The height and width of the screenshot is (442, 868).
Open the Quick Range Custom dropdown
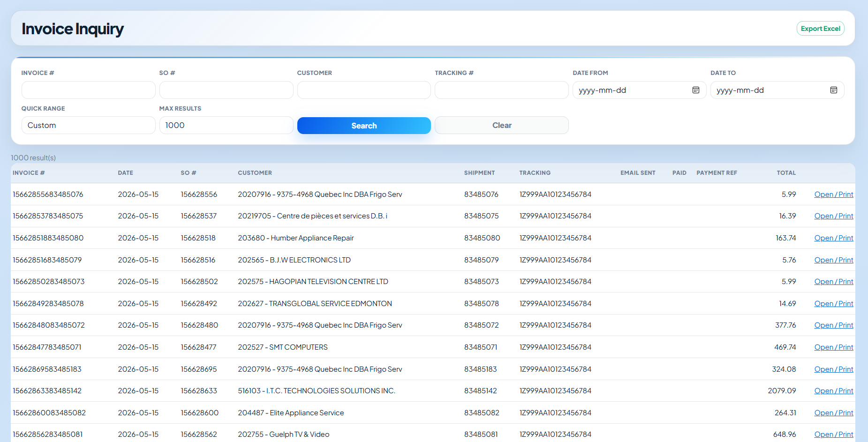tap(88, 125)
